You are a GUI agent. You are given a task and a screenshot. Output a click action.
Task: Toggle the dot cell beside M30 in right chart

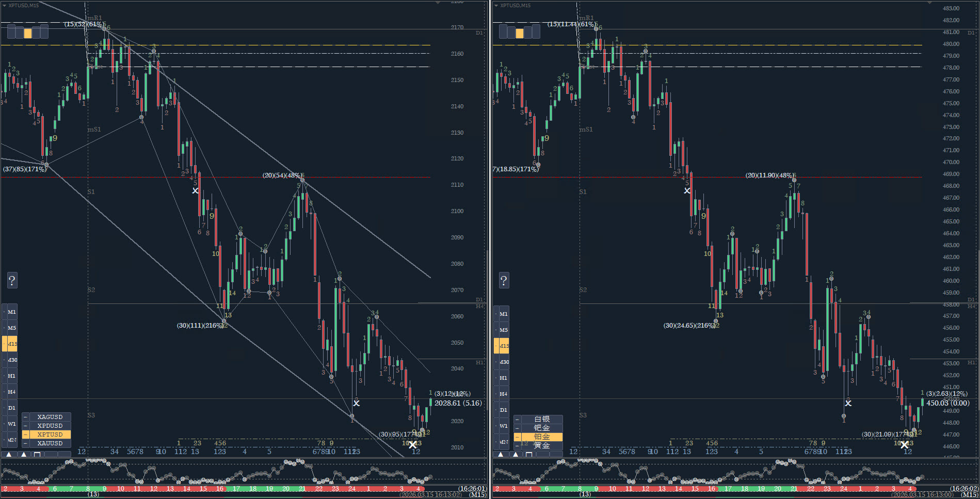[496, 362]
